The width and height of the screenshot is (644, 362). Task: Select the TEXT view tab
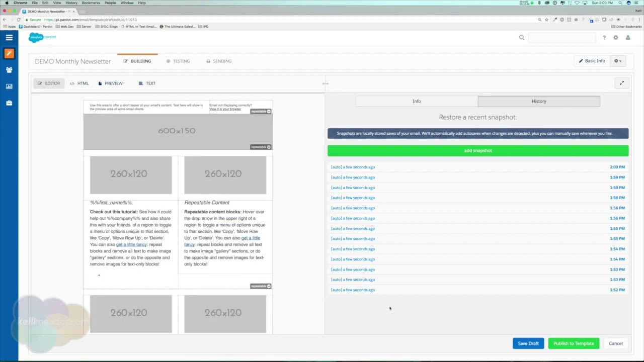[x=147, y=83]
